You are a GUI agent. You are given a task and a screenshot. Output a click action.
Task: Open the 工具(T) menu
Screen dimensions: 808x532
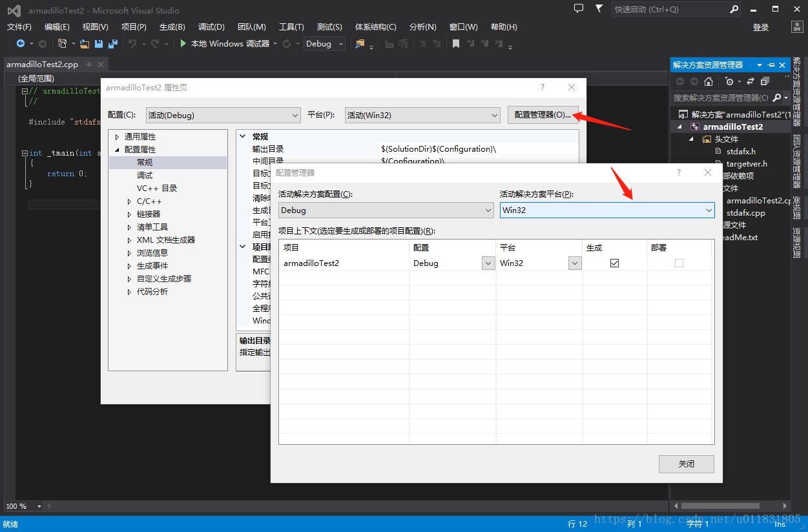pyautogui.click(x=291, y=27)
